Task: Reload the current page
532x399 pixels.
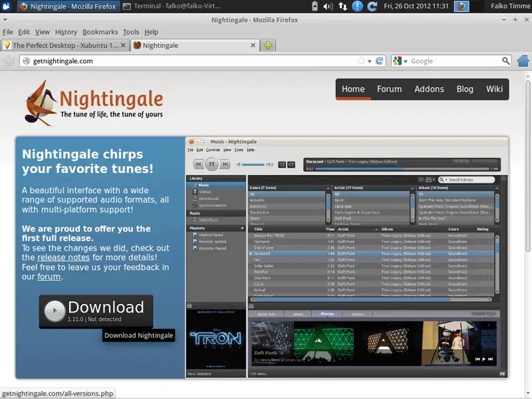Action: tap(379, 61)
